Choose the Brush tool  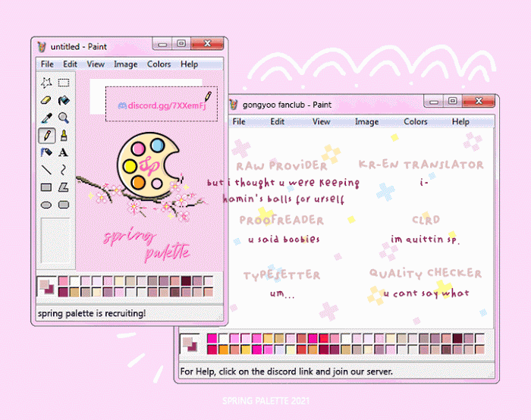64,135
